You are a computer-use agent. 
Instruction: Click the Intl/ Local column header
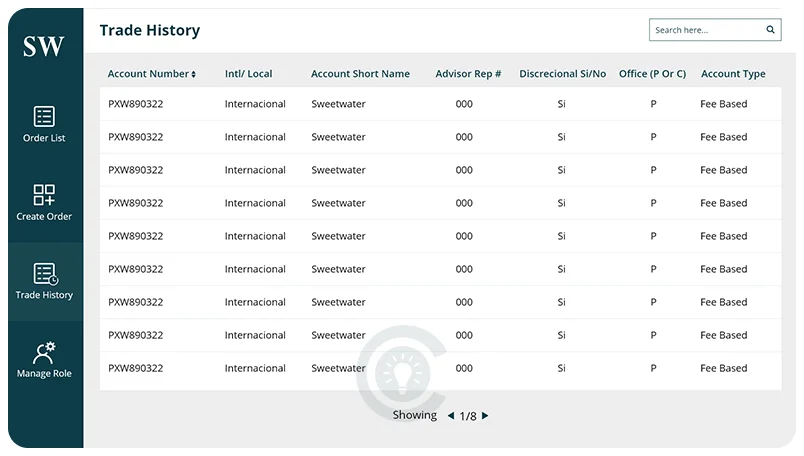[x=249, y=74]
